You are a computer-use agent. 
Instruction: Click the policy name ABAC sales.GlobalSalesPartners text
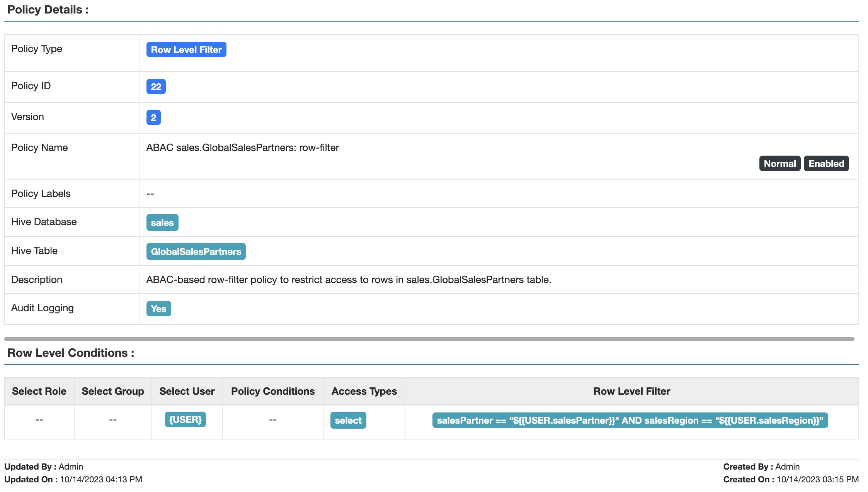[x=242, y=148]
